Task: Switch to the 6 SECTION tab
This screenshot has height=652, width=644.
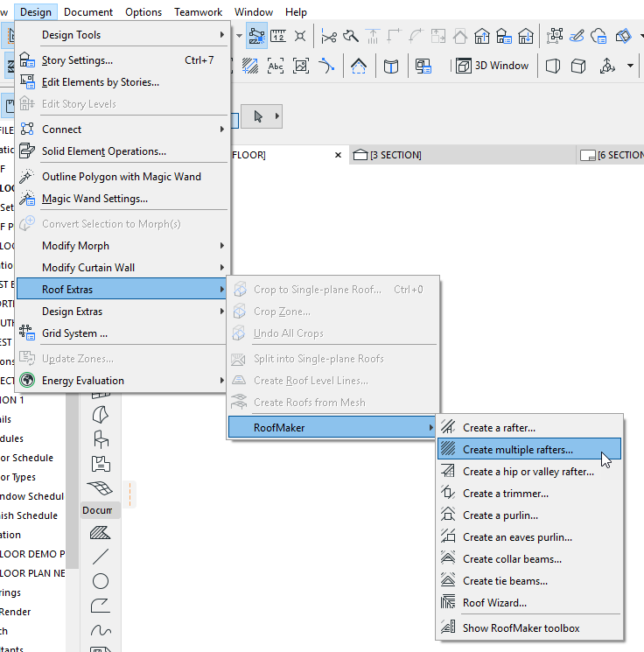Action: point(612,155)
